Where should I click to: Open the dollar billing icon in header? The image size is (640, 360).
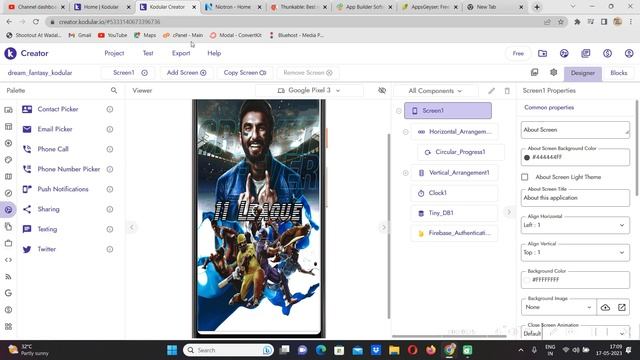[x=607, y=53]
